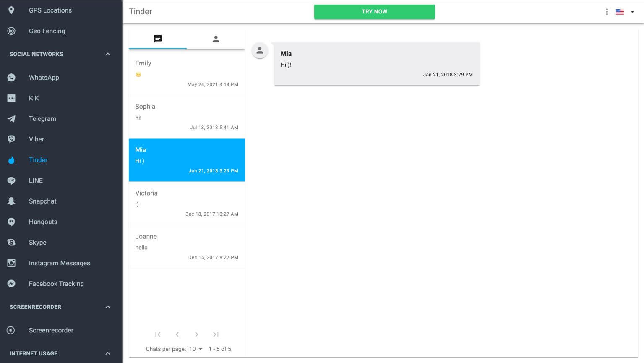Open the three-dot more options menu
The height and width of the screenshot is (363, 644).
click(x=607, y=12)
